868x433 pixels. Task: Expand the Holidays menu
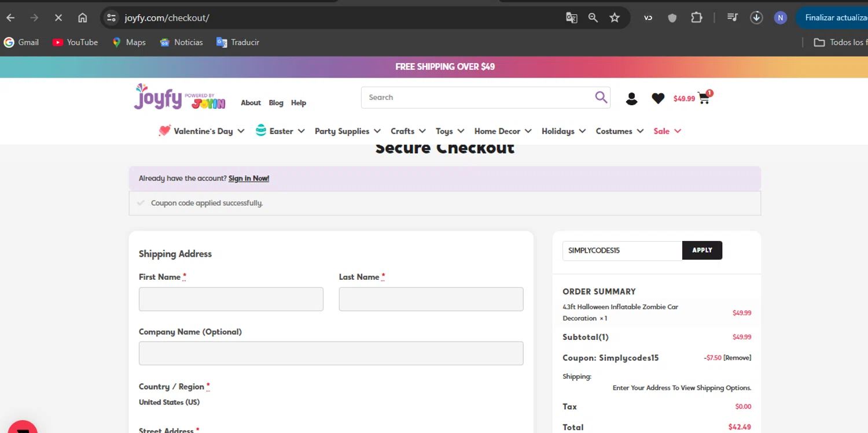point(564,131)
